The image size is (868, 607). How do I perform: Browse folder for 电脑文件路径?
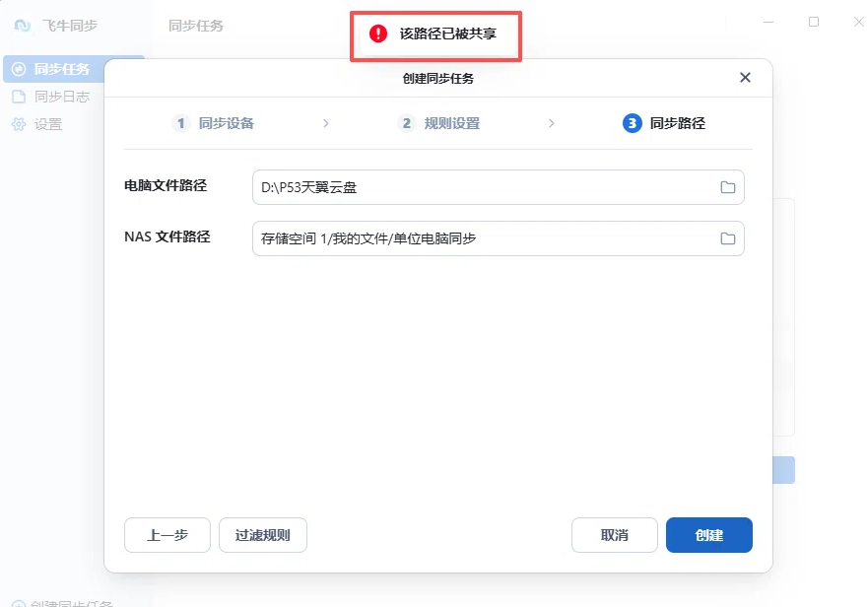(x=727, y=187)
